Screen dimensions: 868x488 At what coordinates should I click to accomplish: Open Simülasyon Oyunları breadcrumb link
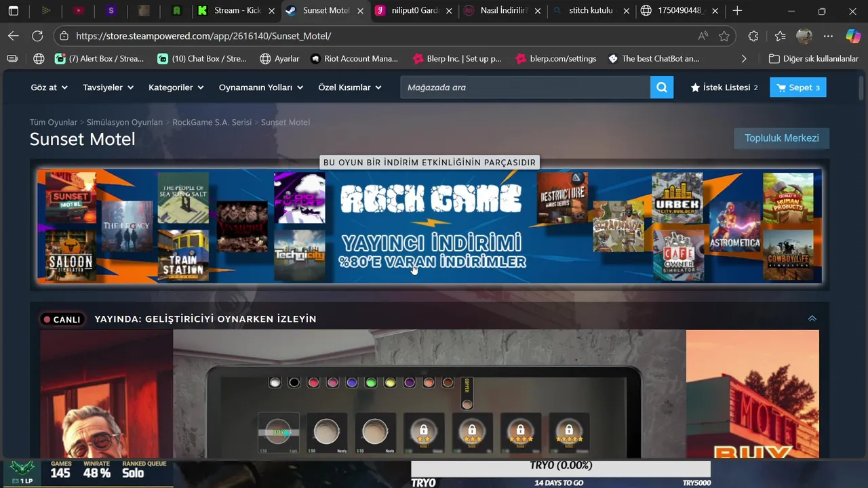coord(125,123)
